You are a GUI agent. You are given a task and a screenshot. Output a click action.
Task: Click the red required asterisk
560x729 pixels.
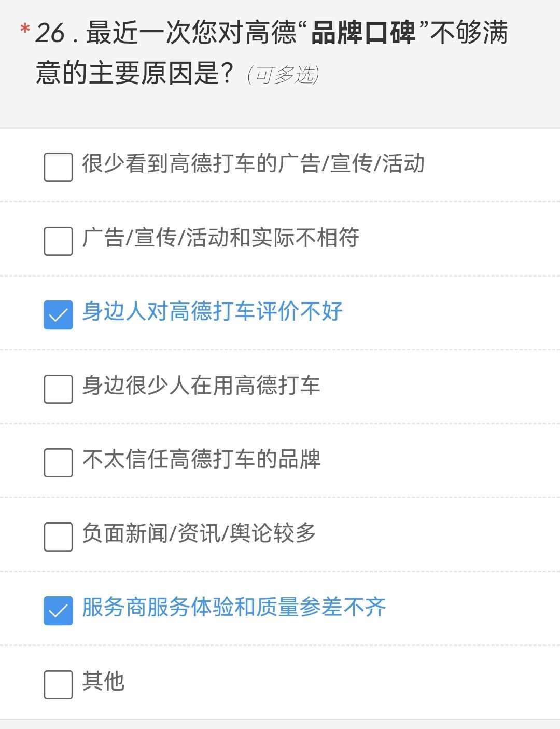[x=24, y=30]
